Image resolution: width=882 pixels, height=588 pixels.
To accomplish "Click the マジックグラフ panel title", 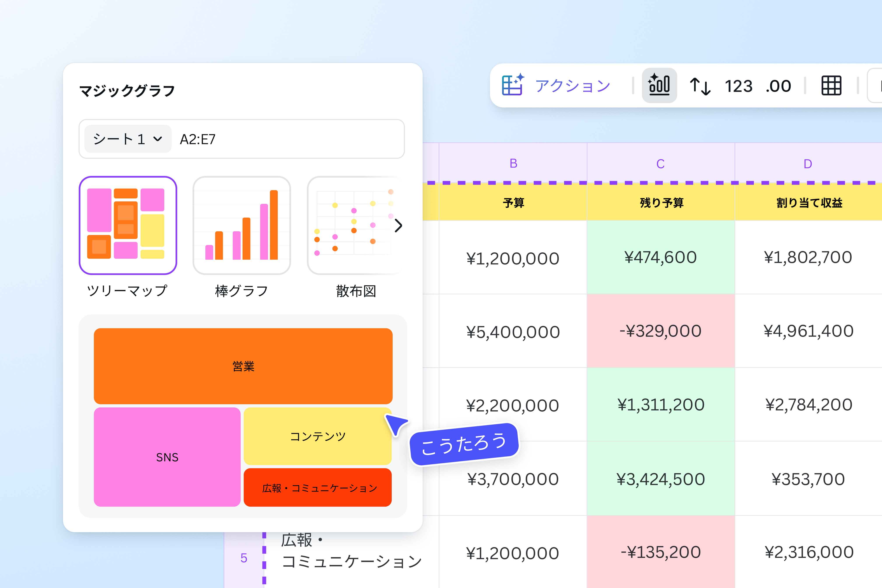I will (127, 90).
